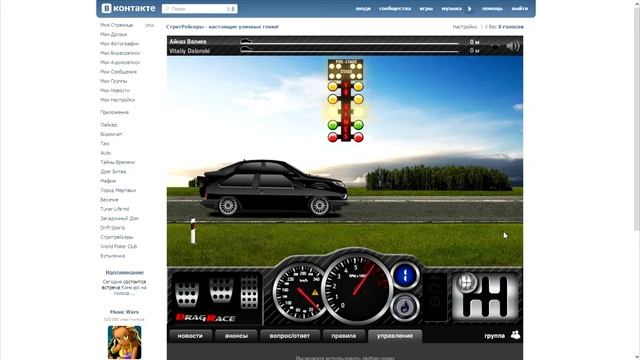Start music with the header play arrow
The width and height of the screenshot is (640, 360).
click(469, 9)
